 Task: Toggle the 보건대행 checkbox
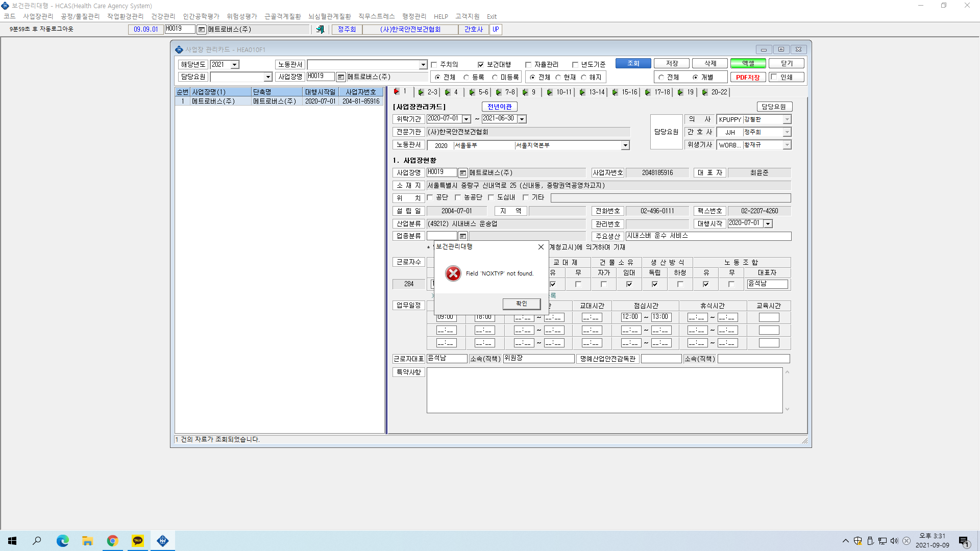480,65
